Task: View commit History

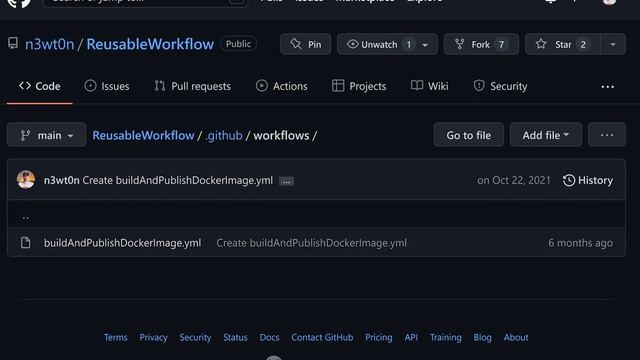Action: click(x=588, y=180)
